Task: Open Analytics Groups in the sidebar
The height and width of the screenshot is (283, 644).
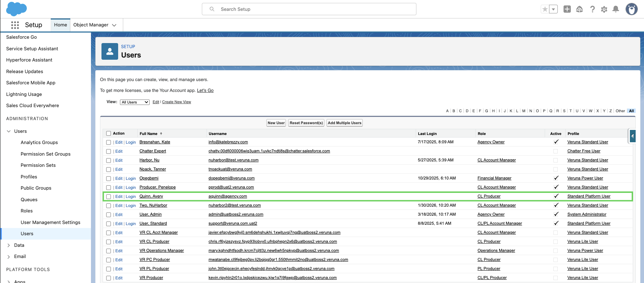Action: click(39, 143)
